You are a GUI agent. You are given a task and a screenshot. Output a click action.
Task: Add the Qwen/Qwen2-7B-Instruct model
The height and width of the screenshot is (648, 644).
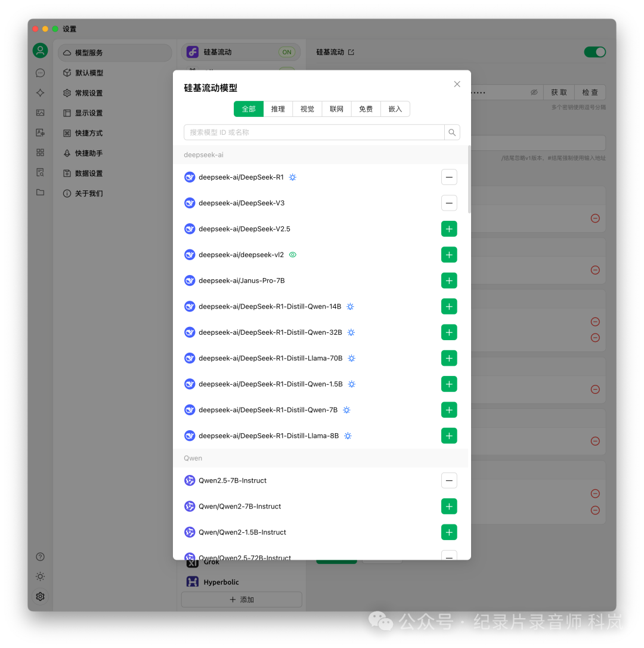click(449, 507)
